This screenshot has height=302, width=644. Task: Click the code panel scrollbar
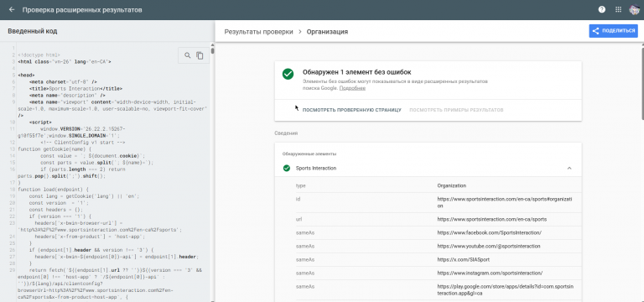(212, 51)
